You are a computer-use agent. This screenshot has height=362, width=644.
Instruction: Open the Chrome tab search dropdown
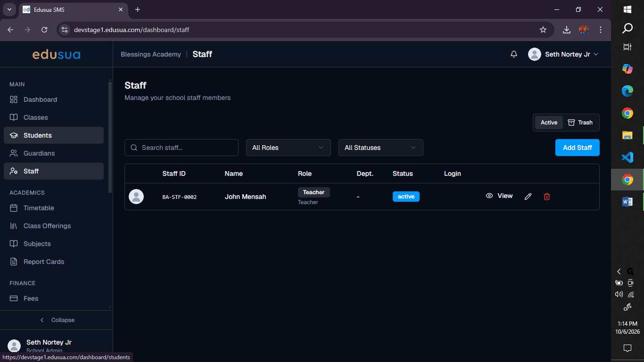coord(9,9)
